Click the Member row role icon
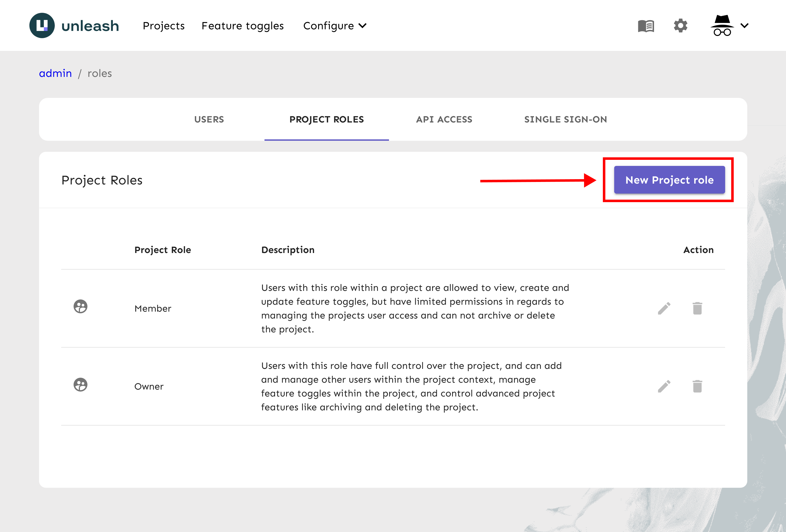The width and height of the screenshot is (786, 532). click(81, 307)
